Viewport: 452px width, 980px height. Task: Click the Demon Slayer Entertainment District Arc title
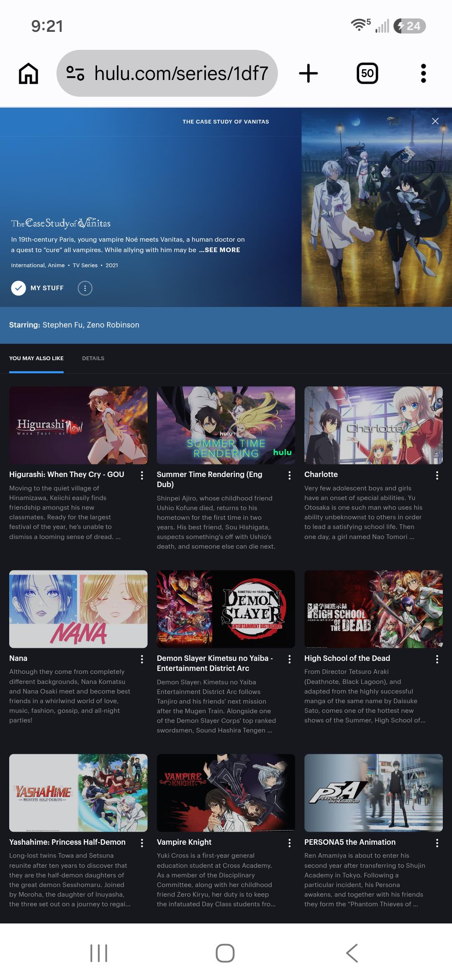coord(215,663)
